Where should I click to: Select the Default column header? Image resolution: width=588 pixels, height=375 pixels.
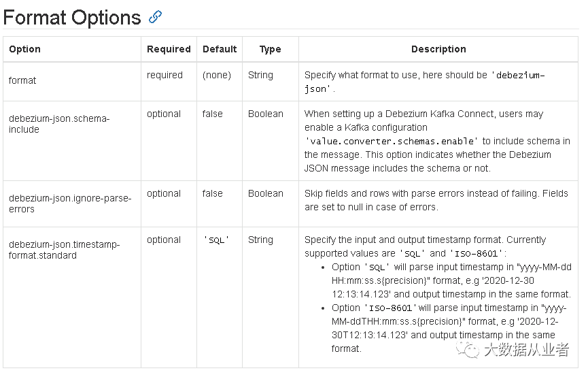(x=220, y=49)
